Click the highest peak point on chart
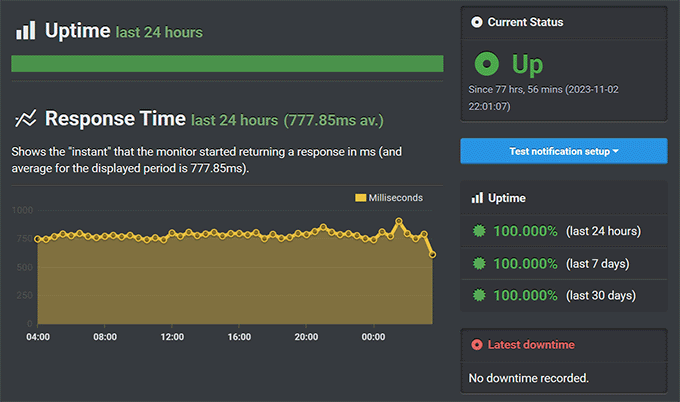This screenshot has width=680, height=402. coord(398,221)
